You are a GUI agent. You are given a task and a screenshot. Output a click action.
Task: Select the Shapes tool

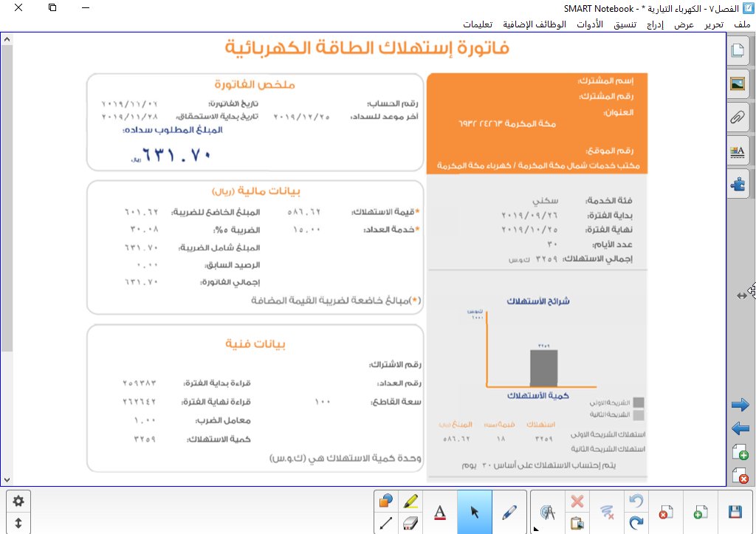(x=385, y=502)
